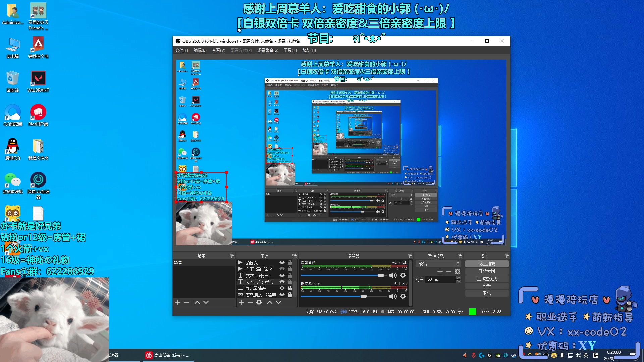Pop out the 控件 dock panel
The height and width of the screenshot is (362, 644).
[507, 256]
